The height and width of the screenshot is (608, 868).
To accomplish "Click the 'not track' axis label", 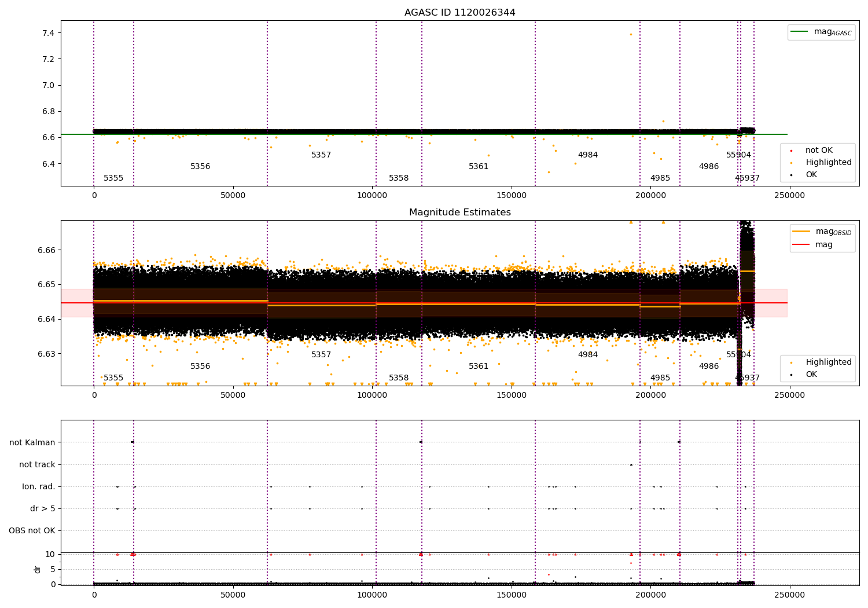I will click(x=37, y=465).
